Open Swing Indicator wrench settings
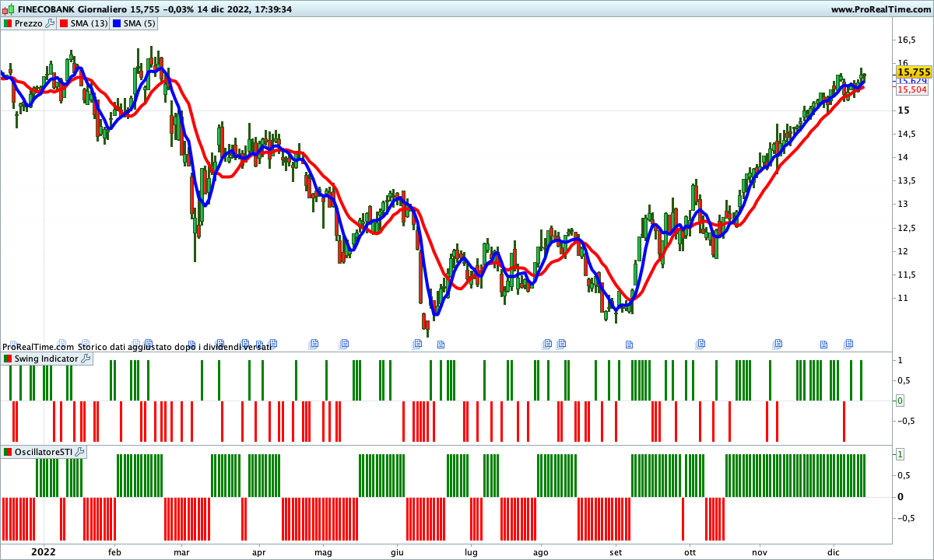The height and width of the screenshot is (560, 934). coord(86,359)
